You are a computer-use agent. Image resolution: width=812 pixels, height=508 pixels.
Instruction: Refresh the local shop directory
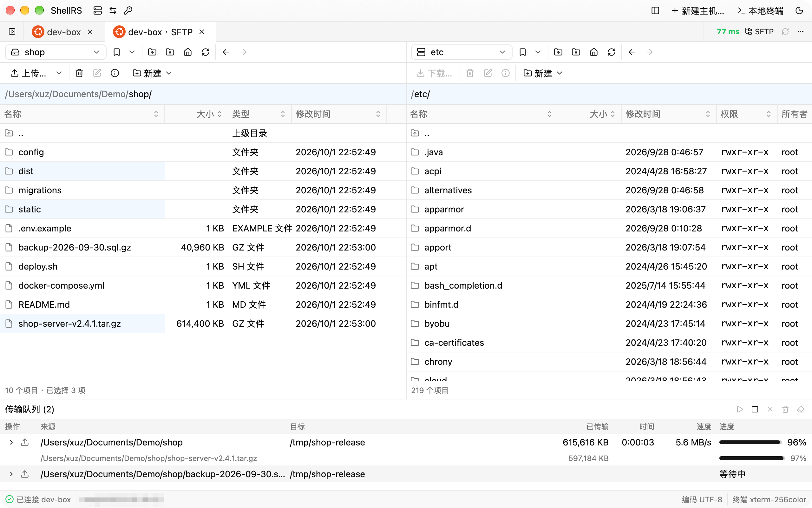(205, 52)
